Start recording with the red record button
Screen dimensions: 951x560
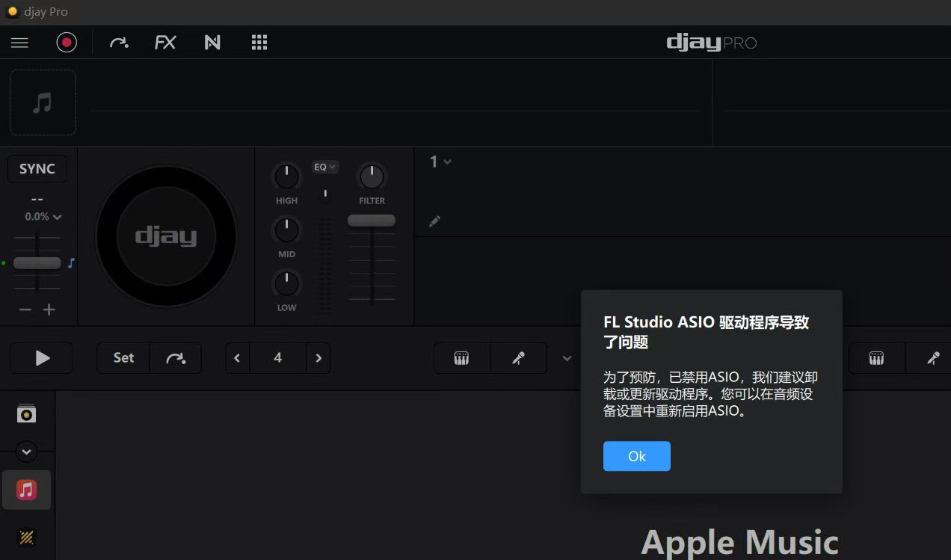tap(67, 43)
